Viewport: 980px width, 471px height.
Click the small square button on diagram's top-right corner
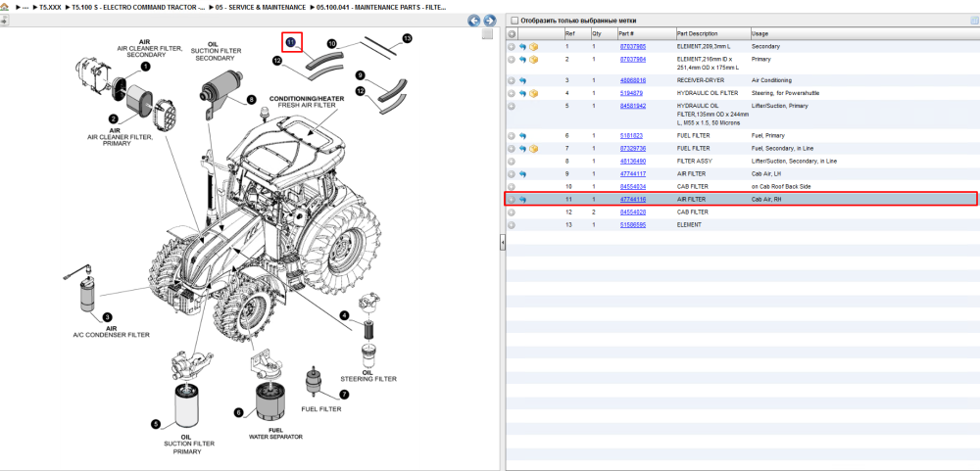pos(487,35)
